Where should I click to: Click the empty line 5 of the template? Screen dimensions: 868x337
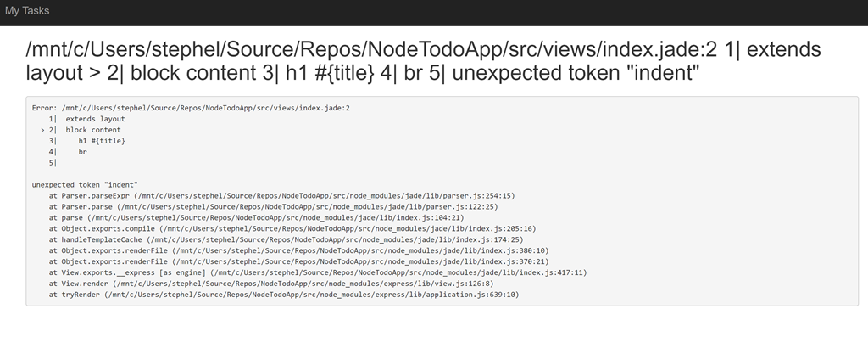(53, 162)
